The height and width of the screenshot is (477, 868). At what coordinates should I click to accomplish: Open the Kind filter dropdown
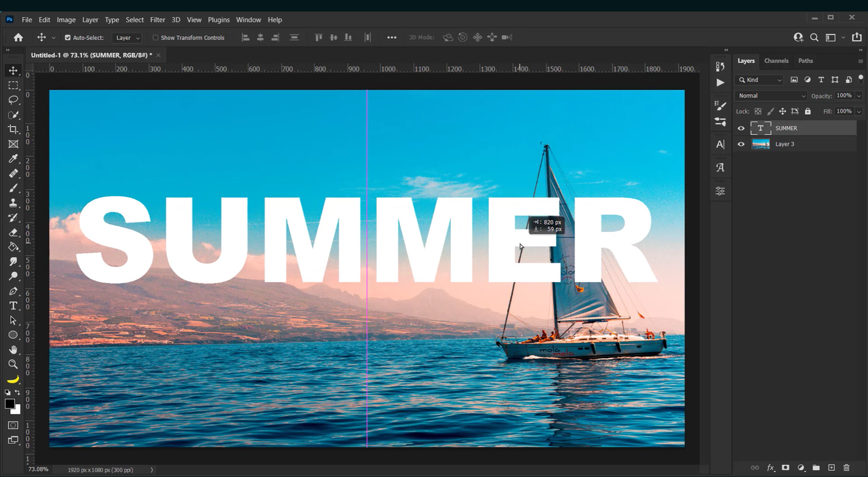[759, 80]
